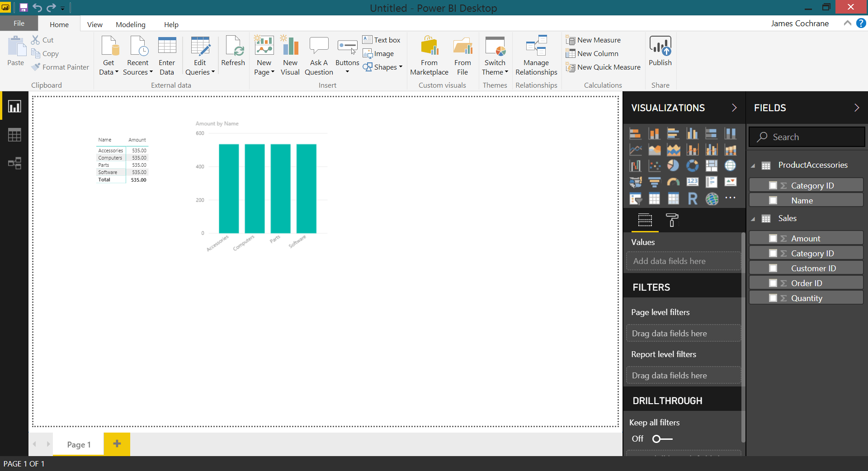Select the card 123 visualization
This screenshot has height=471, width=868.
pyautogui.click(x=692, y=182)
